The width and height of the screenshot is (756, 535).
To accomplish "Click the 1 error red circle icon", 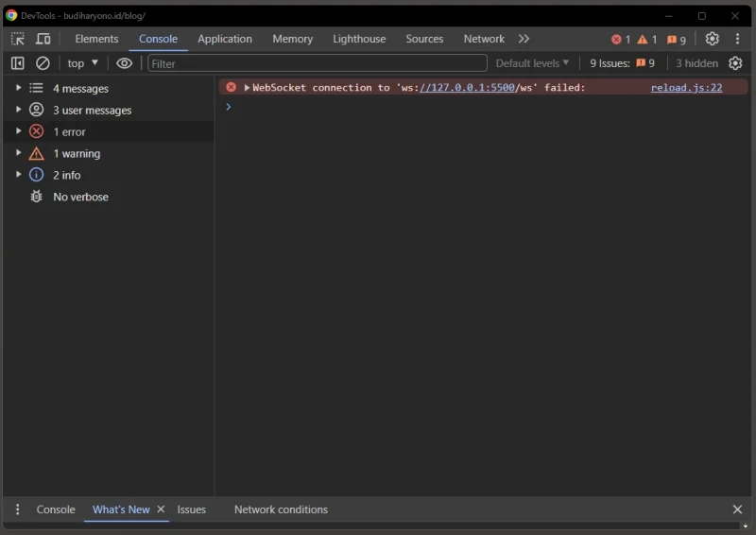I will [x=36, y=131].
